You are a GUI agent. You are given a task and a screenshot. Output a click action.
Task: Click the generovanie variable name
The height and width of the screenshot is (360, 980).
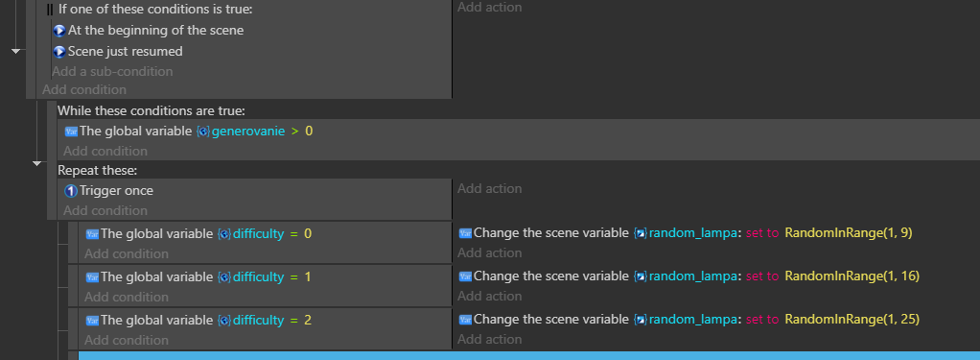248,132
